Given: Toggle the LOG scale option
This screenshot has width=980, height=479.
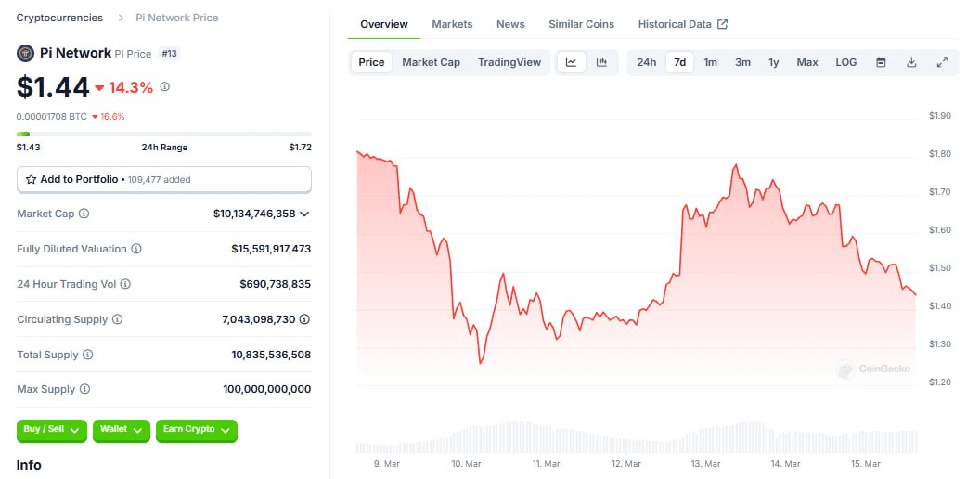Looking at the screenshot, I should (x=845, y=62).
